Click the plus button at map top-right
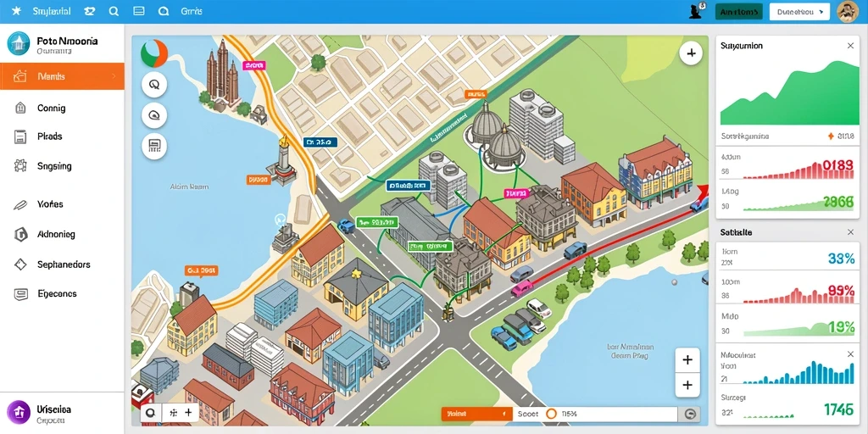Viewport: 868px width, 434px height. (x=691, y=53)
